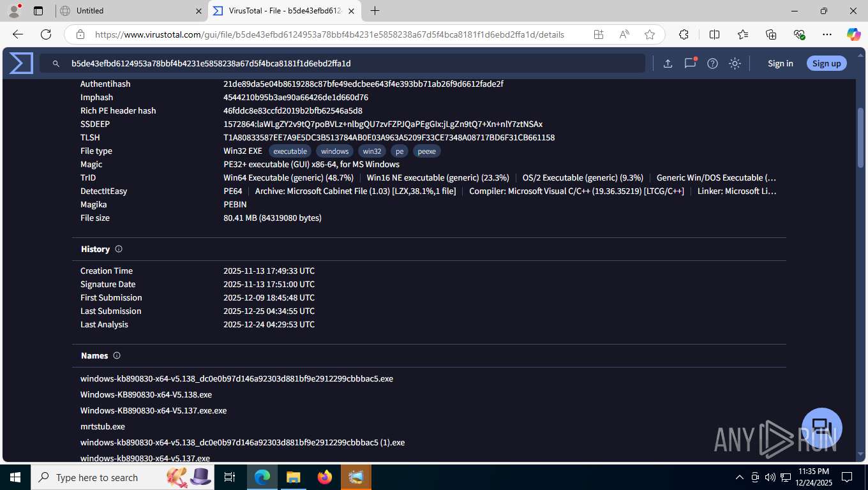Click the upload file icon
868x490 pixels.
point(668,63)
